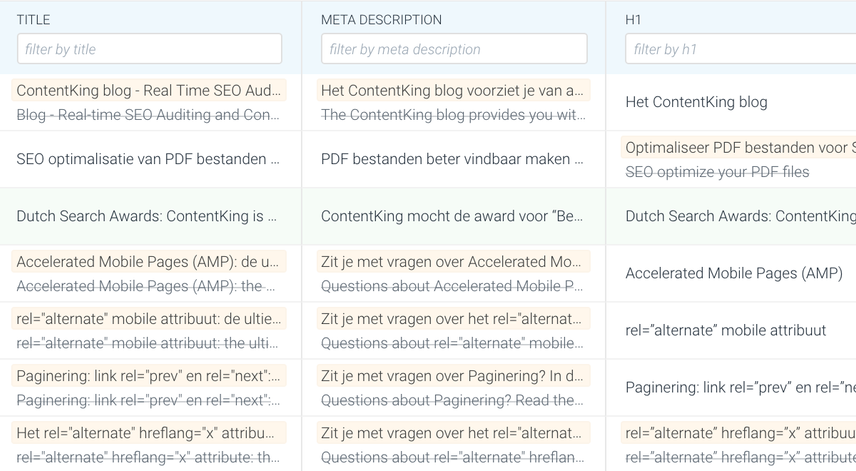Focus the filter by meta description field
The height and width of the screenshot is (471, 856).
coord(454,49)
